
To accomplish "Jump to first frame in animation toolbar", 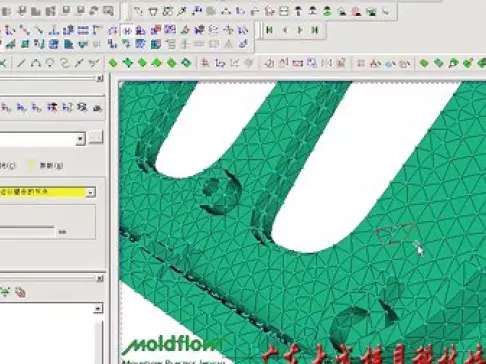I will click(270, 30).
